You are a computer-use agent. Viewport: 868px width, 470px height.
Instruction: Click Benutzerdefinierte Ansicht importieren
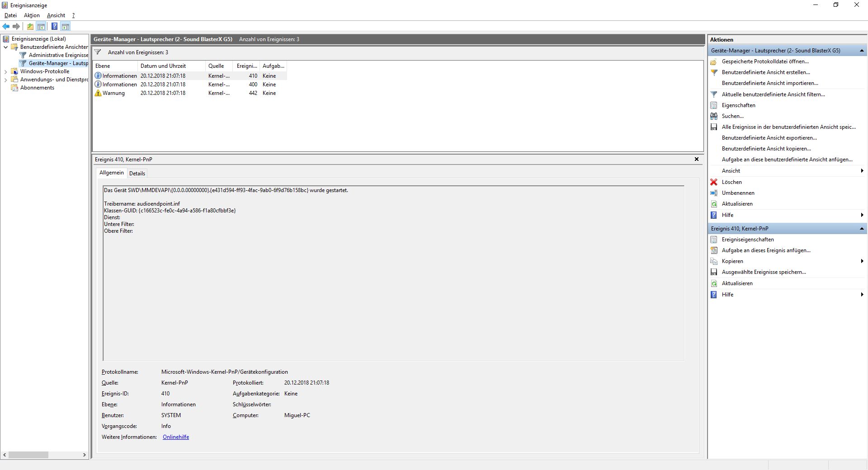[x=770, y=83]
